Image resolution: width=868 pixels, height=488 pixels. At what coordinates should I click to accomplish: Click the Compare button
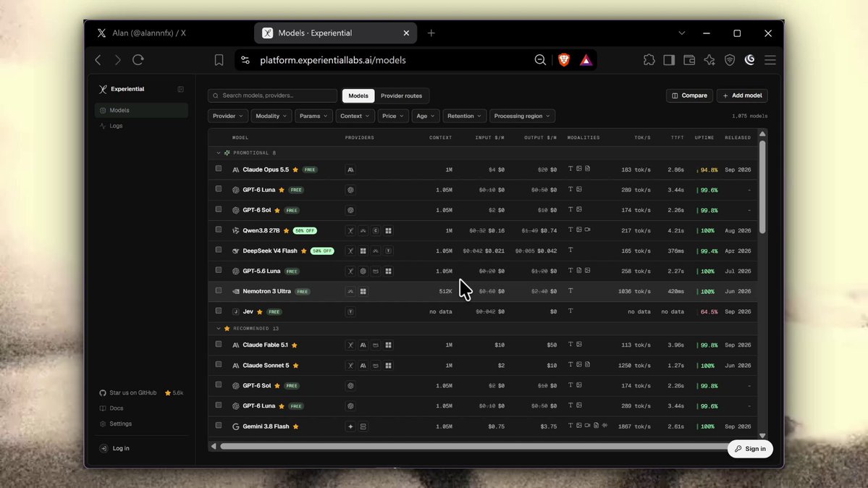(x=689, y=96)
